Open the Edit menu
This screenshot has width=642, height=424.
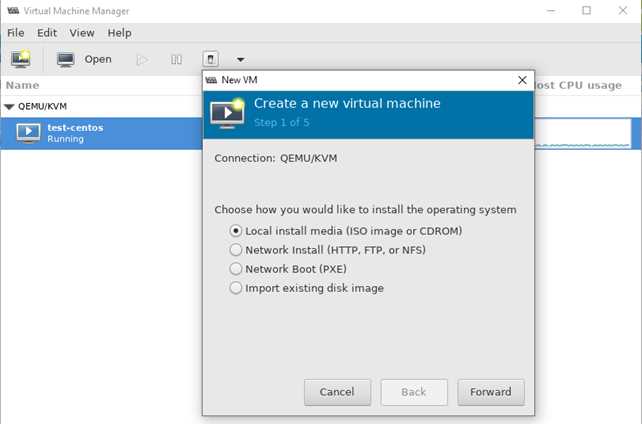tap(47, 33)
